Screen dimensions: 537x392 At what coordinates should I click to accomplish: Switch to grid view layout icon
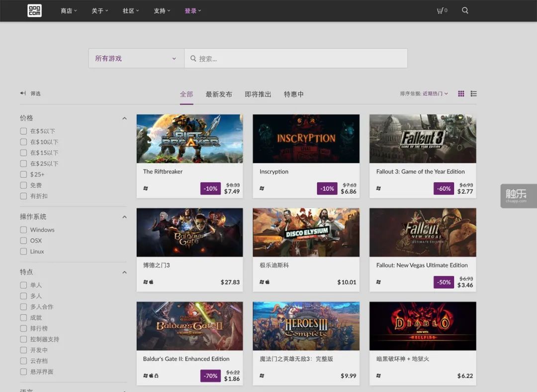pyautogui.click(x=461, y=93)
